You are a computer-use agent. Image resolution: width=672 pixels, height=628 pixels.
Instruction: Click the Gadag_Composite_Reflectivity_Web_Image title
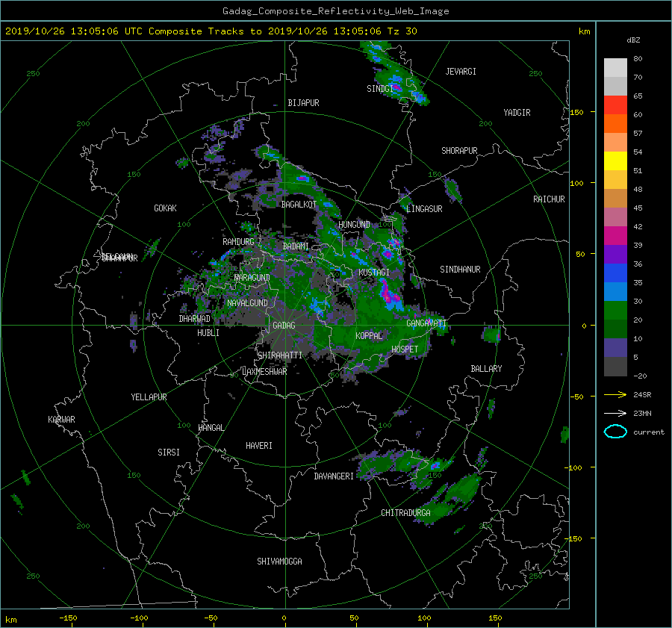coord(335,11)
